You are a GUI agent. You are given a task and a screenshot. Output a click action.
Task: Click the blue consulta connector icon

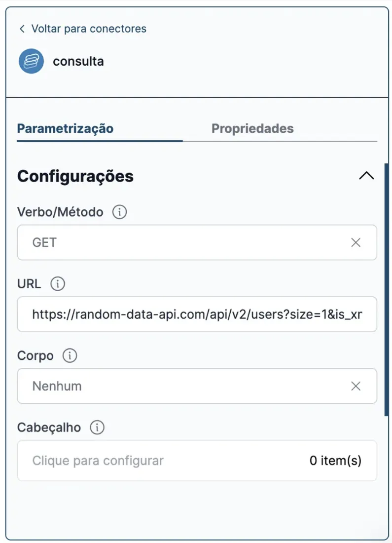31,61
